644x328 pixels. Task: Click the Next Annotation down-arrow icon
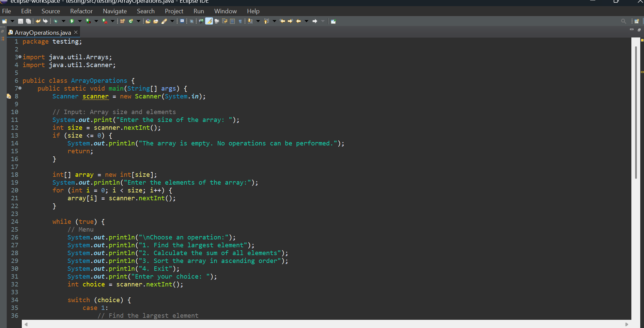[250, 21]
